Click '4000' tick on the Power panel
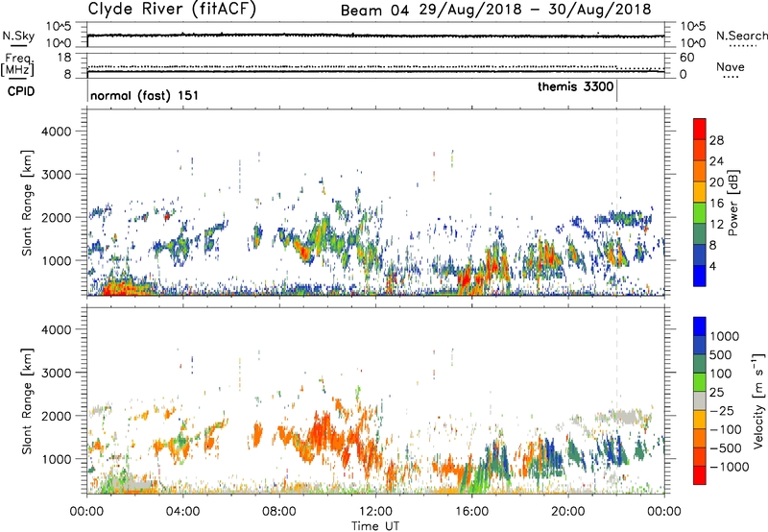 (x=57, y=132)
